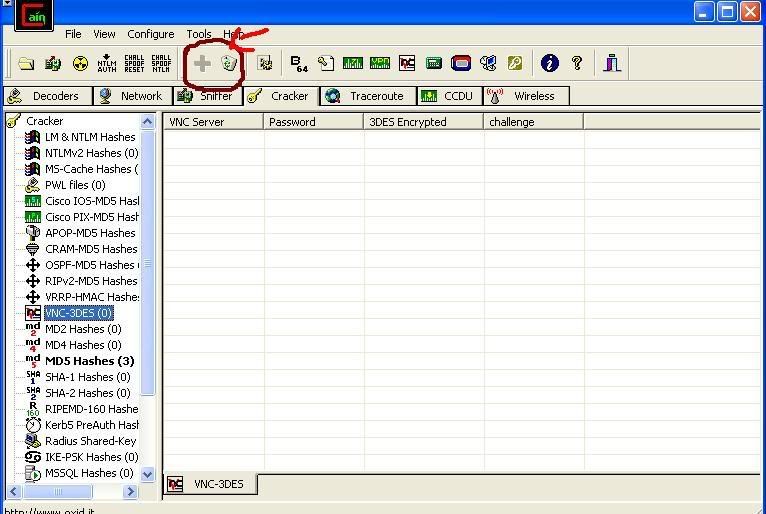Viewport: 766px width, 514px height.
Task: Select the VNC-3DES bottom tab
Action: point(210,484)
